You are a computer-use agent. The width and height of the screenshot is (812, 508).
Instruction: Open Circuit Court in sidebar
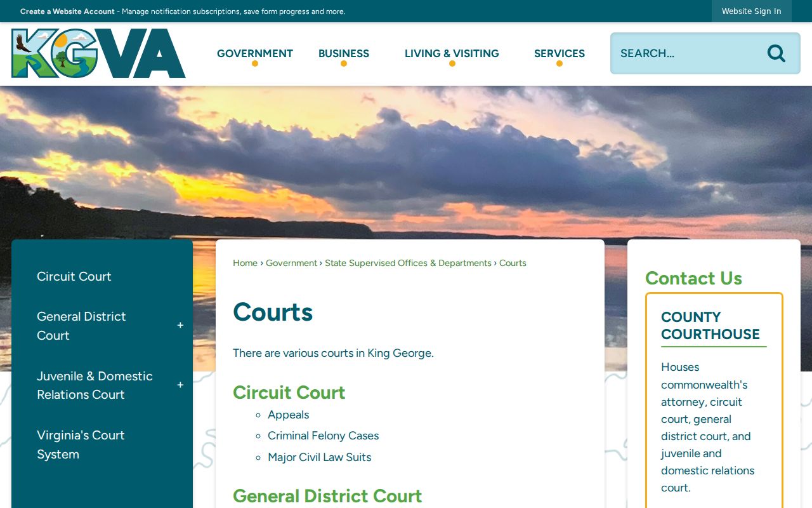74,276
